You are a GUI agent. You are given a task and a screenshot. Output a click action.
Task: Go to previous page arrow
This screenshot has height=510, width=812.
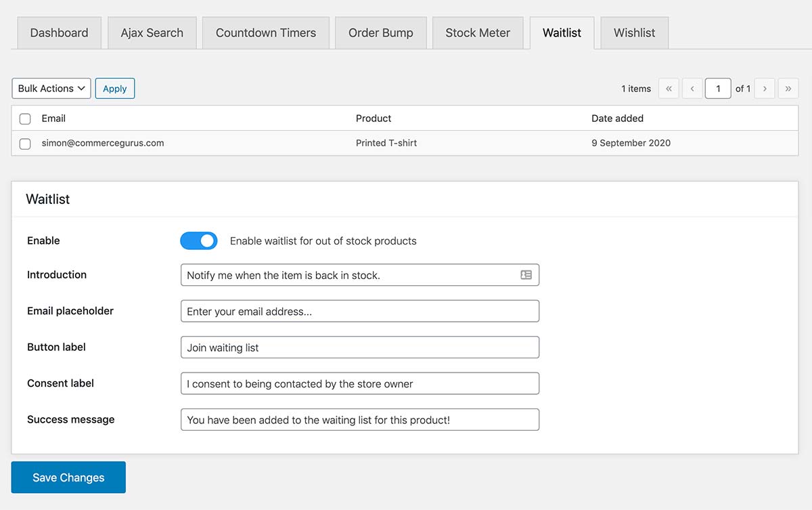tap(692, 89)
